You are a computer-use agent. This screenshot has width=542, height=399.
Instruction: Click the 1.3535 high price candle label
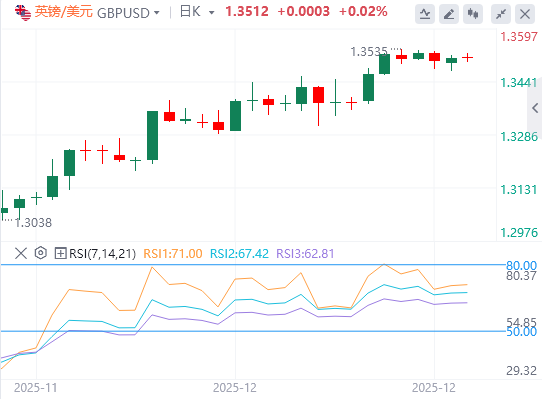tap(369, 52)
